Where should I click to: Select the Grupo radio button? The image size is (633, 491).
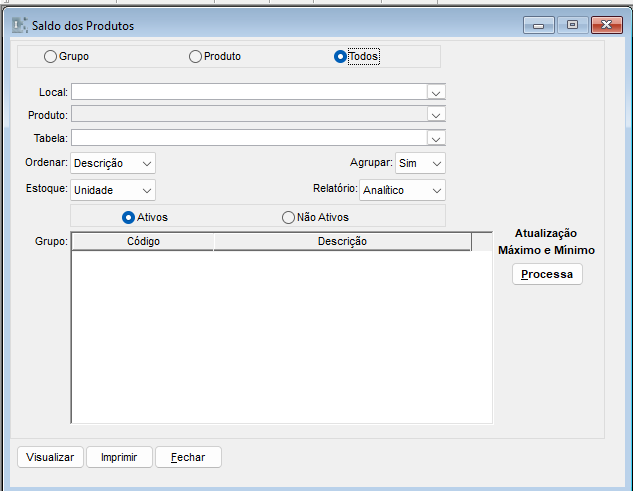tap(50, 57)
